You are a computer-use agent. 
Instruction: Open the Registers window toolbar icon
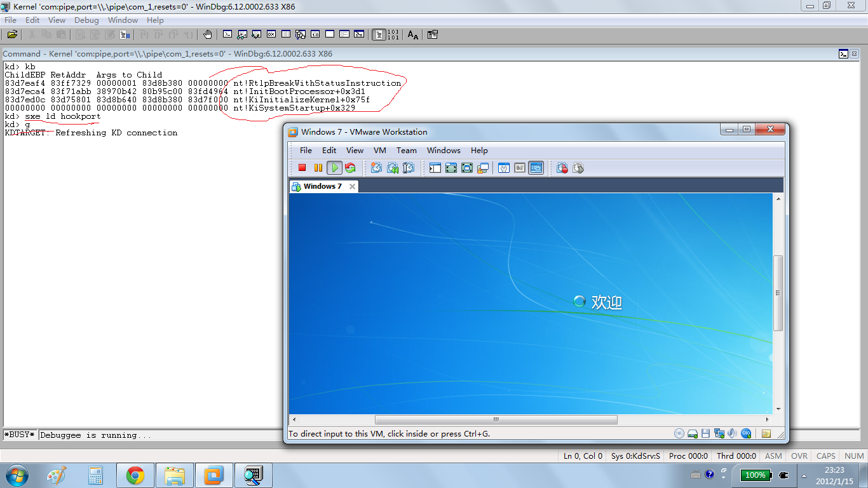click(271, 34)
